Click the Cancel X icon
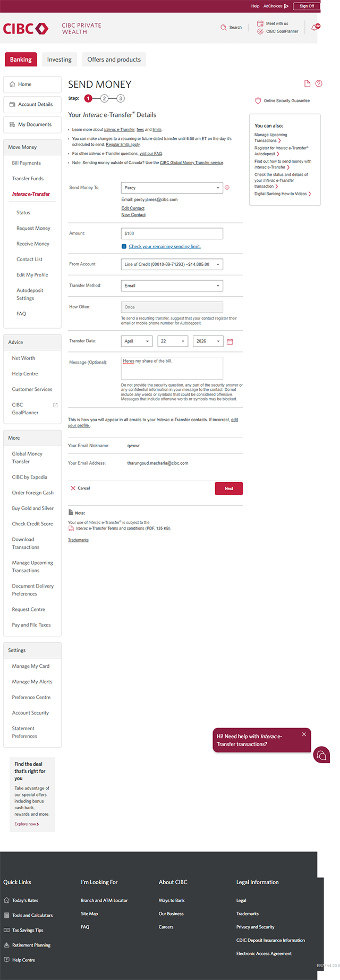The image size is (340, 980). pyautogui.click(x=73, y=488)
